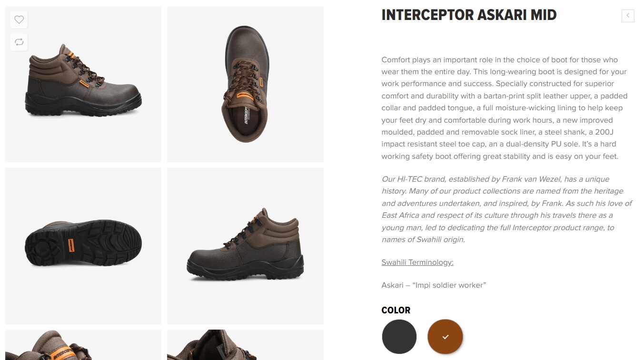
Task: Click the INTERCEPTOR ASKARI MID product title
Action: click(x=469, y=15)
